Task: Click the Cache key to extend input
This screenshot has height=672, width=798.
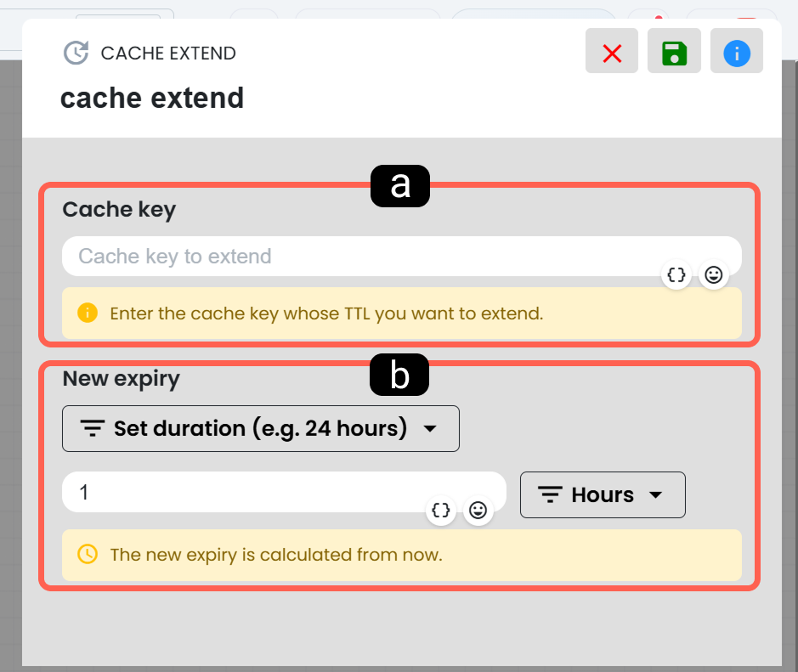Action: tap(401, 257)
